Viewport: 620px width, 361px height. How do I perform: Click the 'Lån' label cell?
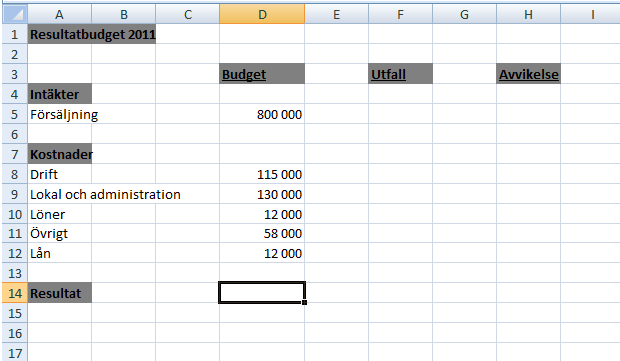pos(60,253)
